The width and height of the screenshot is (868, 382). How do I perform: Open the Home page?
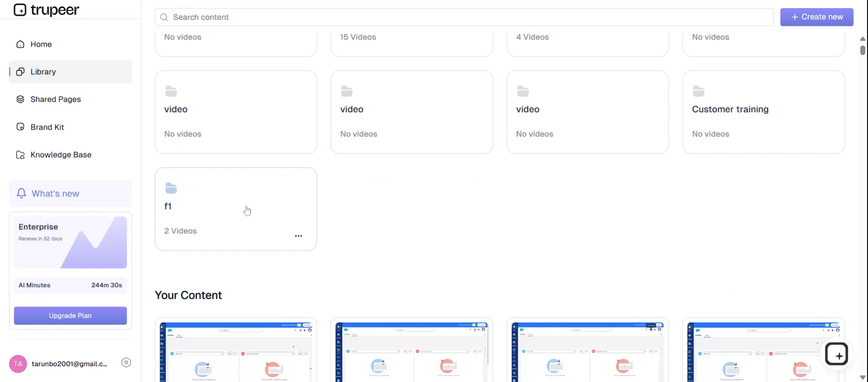pos(70,44)
